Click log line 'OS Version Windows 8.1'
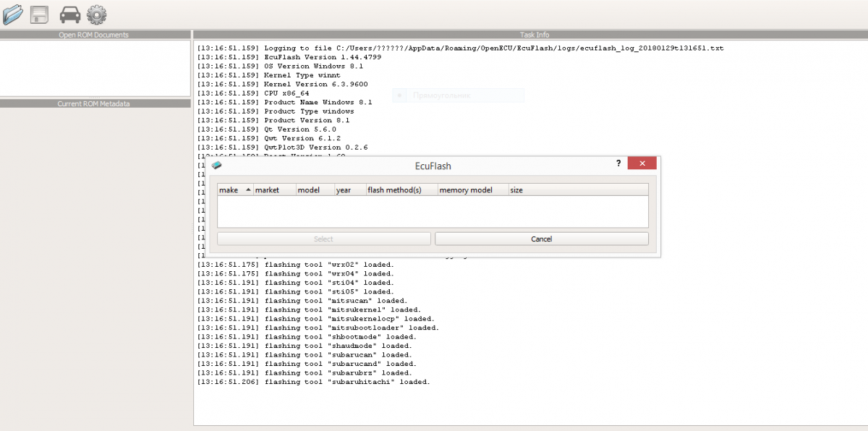 (280, 66)
